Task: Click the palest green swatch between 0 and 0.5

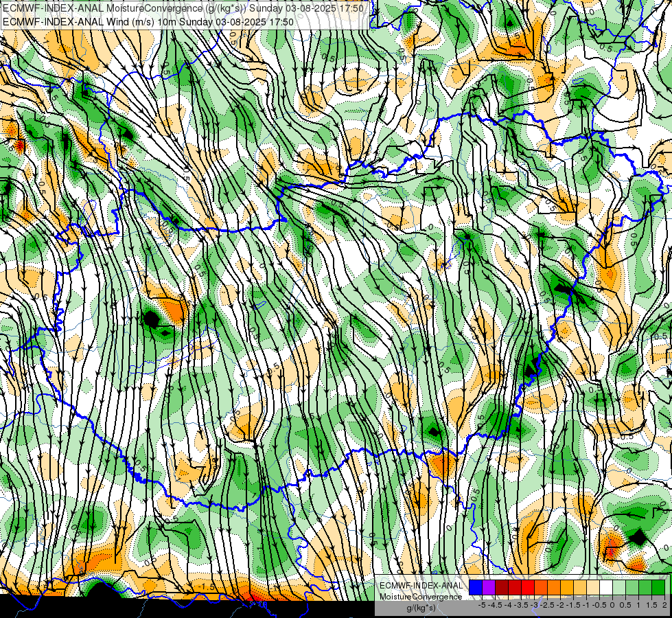Action: (x=619, y=588)
